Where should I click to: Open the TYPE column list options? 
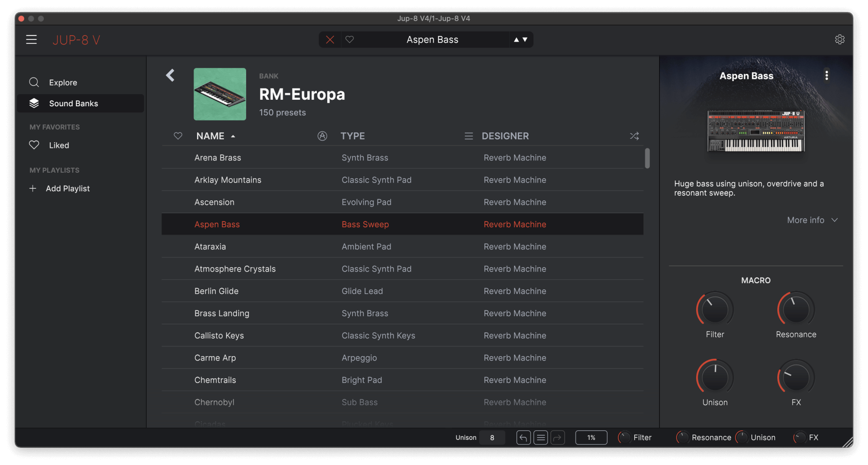pos(468,136)
